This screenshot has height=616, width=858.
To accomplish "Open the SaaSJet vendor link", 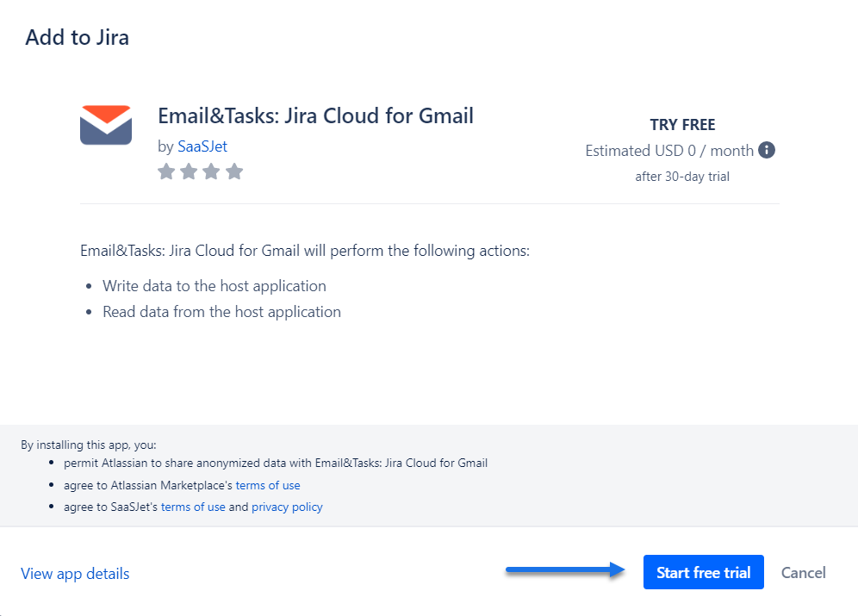I will pos(202,146).
